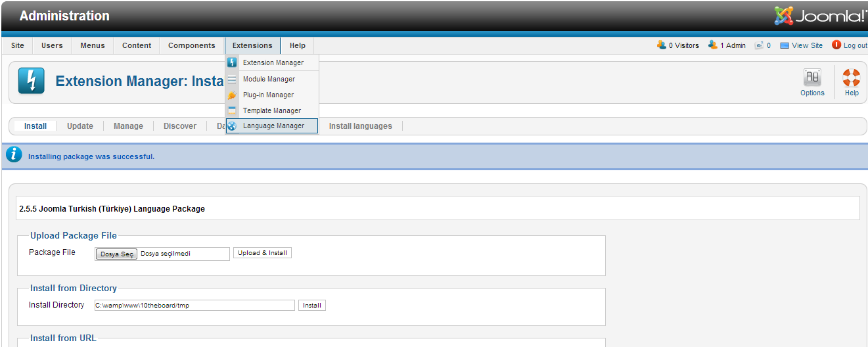Open the Help menu in menu bar
This screenshot has height=347, width=868.
pos(298,45)
